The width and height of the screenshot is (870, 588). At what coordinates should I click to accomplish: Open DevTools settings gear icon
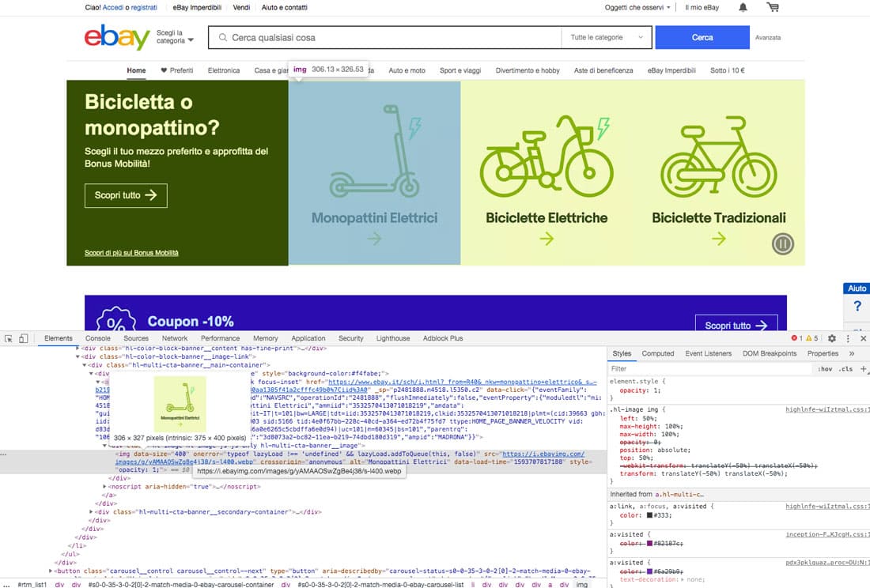click(832, 338)
